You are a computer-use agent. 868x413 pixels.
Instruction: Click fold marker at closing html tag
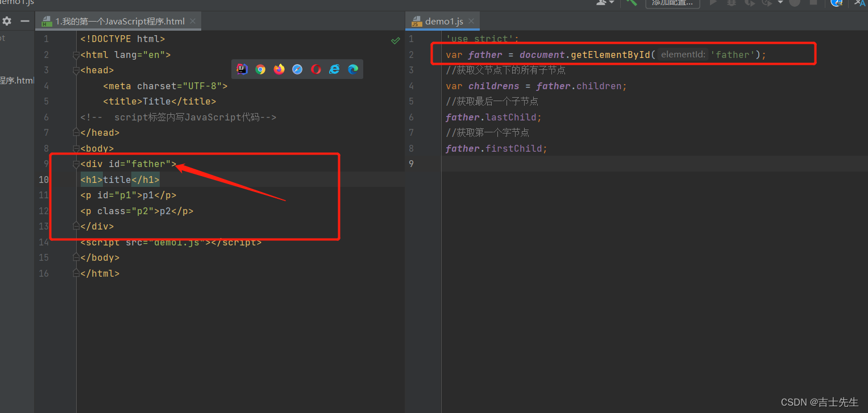click(x=76, y=273)
